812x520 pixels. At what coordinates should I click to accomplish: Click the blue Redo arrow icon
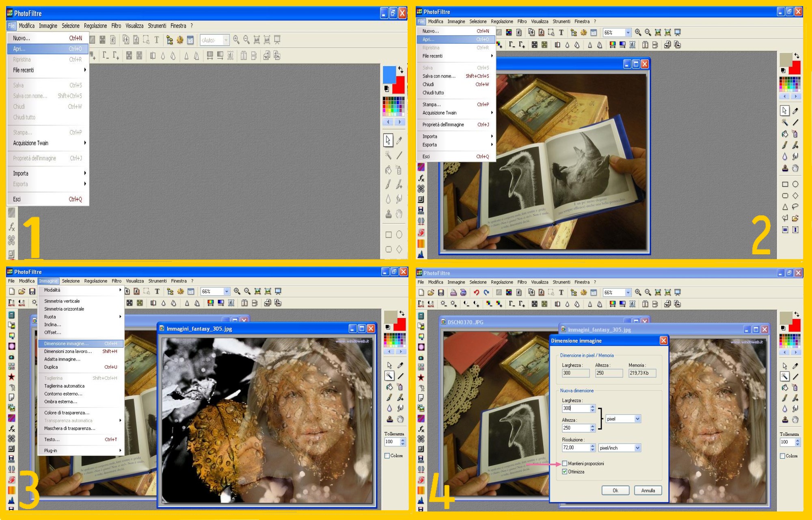(486, 292)
